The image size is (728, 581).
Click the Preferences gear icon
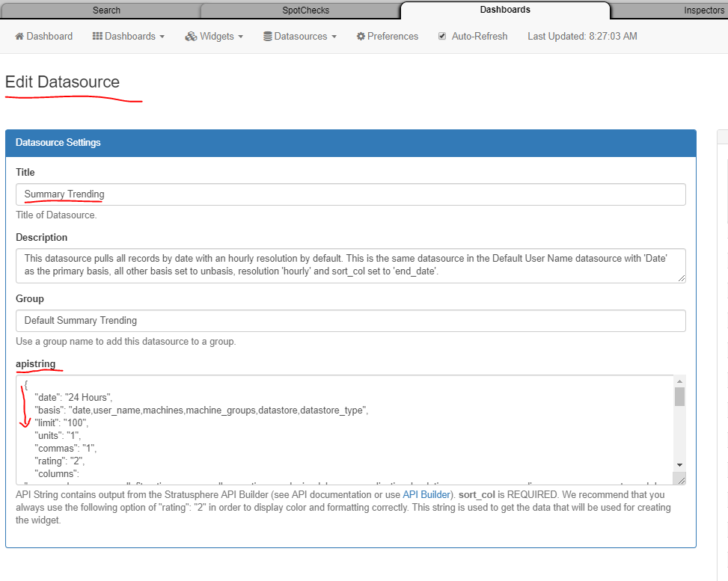pyautogui.click(x=361, y=36)
